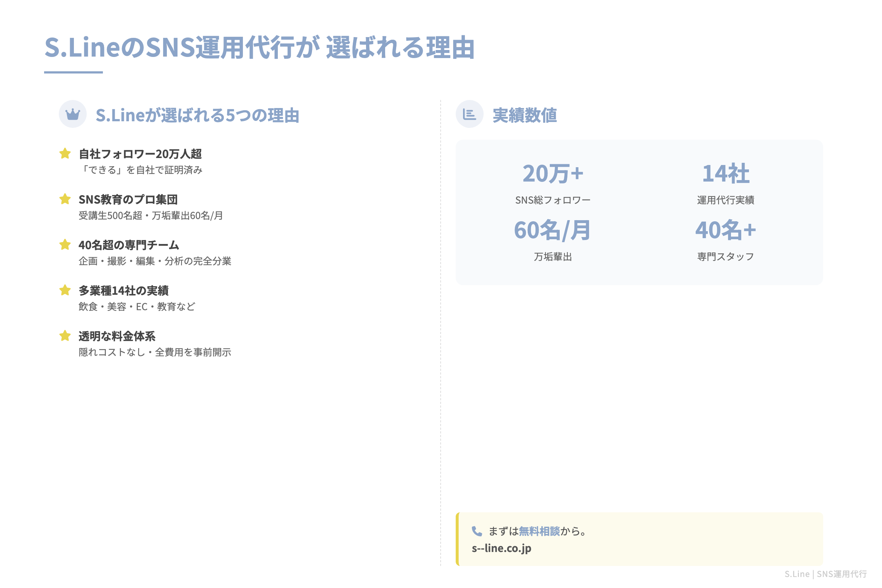
Task: Collapse the 5つの理由 list section
Action: click(199, 115)
